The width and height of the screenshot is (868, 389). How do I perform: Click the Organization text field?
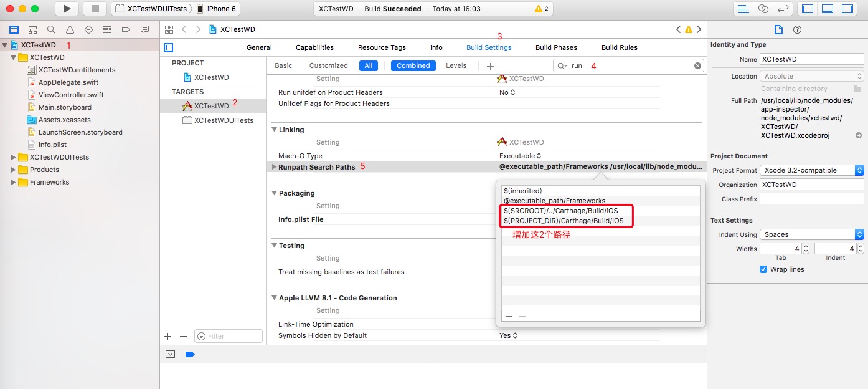812,185
